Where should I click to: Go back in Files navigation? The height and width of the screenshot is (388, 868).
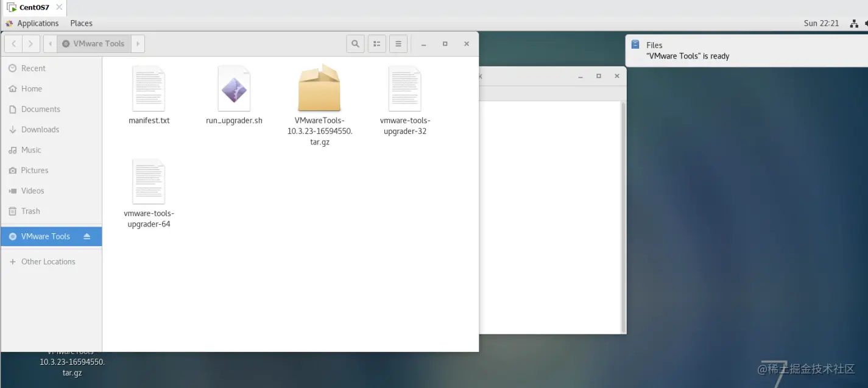(x=14, y=44)
